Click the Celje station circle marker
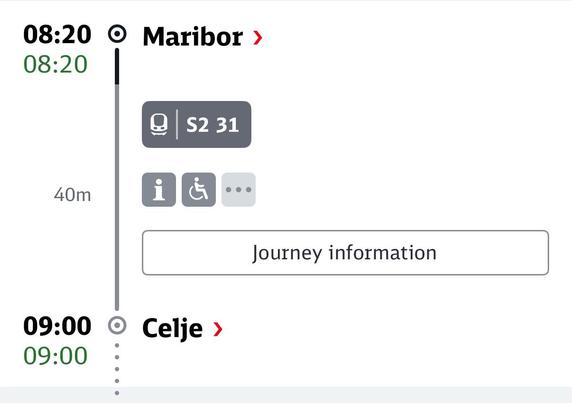This screenshot has height=403, width=572. click(x=117, y=325)
